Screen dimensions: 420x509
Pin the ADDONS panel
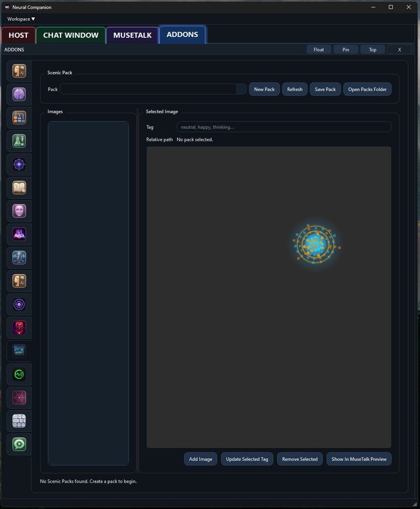pos(345,50)
